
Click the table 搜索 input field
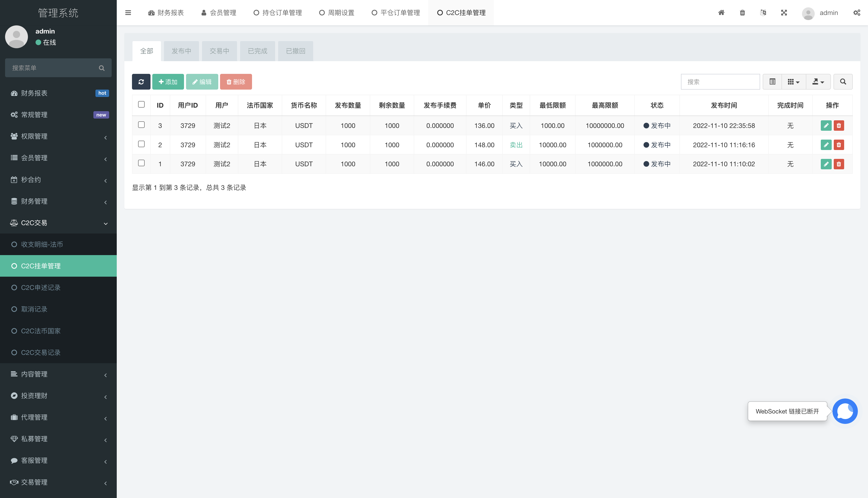click(x=720, y=82)
